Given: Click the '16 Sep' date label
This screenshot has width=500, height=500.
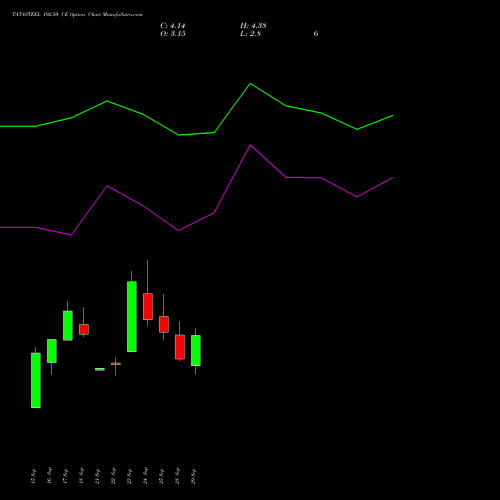Looking at the screenshot, I should 49,476.
